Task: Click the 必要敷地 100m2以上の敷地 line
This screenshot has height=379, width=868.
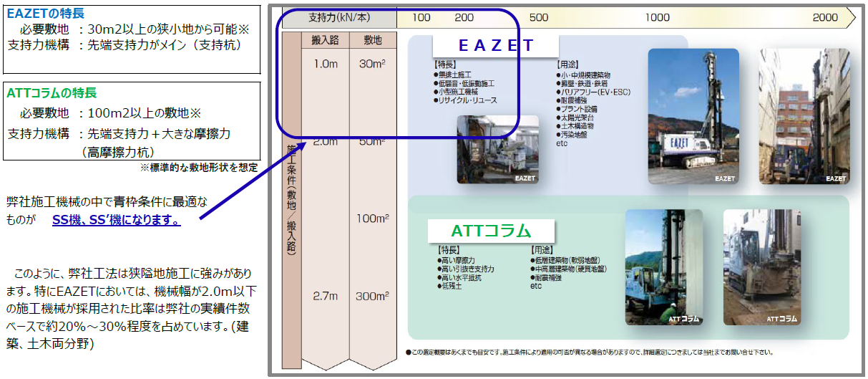Action: coord(110,114)
